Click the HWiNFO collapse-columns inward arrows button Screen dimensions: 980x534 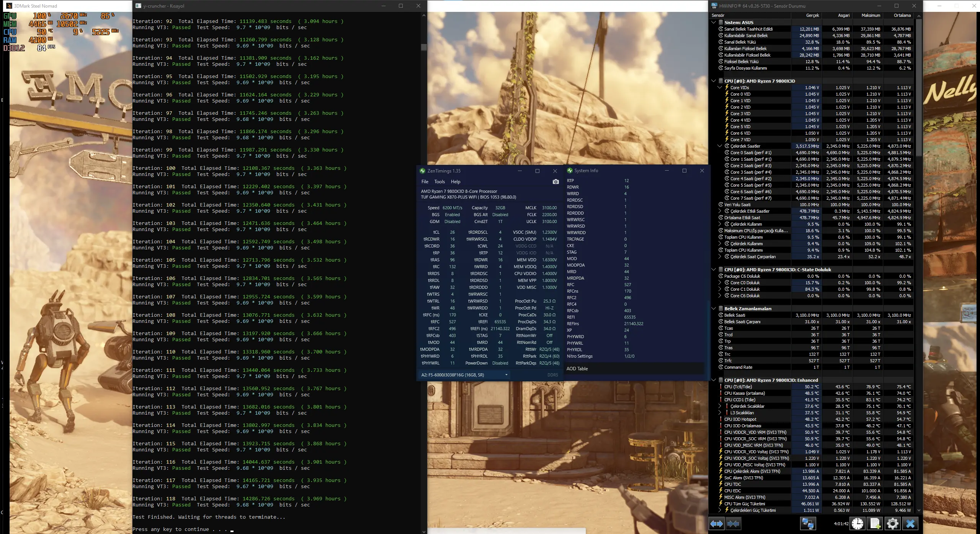pos(733,523)
